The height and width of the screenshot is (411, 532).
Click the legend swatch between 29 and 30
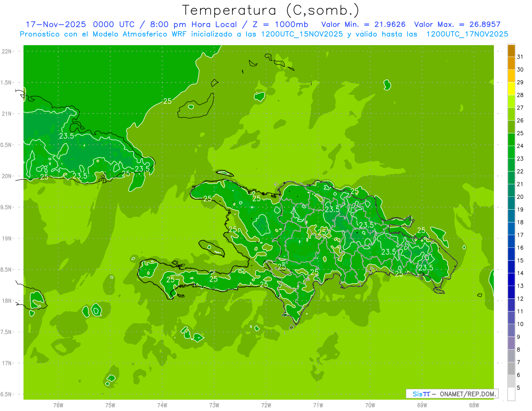(x=511, y=76)
